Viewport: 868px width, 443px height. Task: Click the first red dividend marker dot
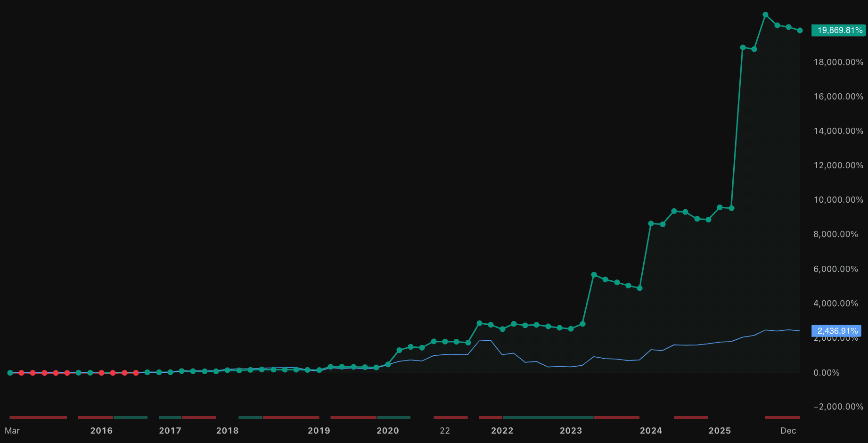click(21, 373)
